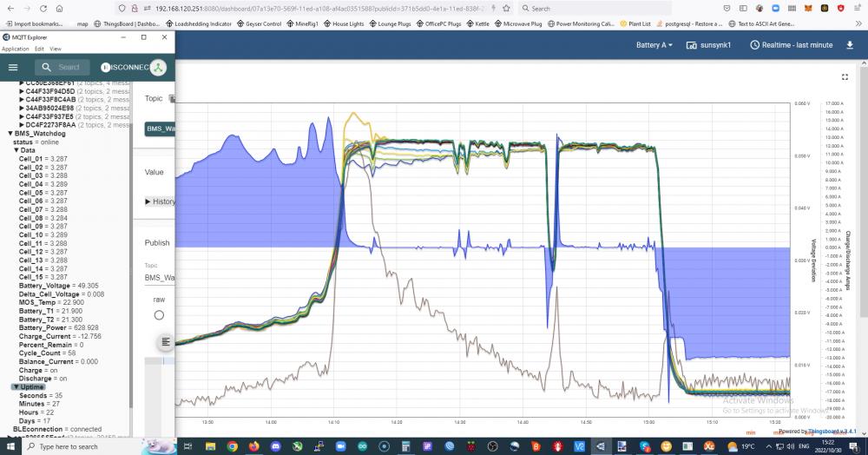Click the widget fullscreen expand icon
This screenshot has height=455, width=868.
[x=845, y=77]
